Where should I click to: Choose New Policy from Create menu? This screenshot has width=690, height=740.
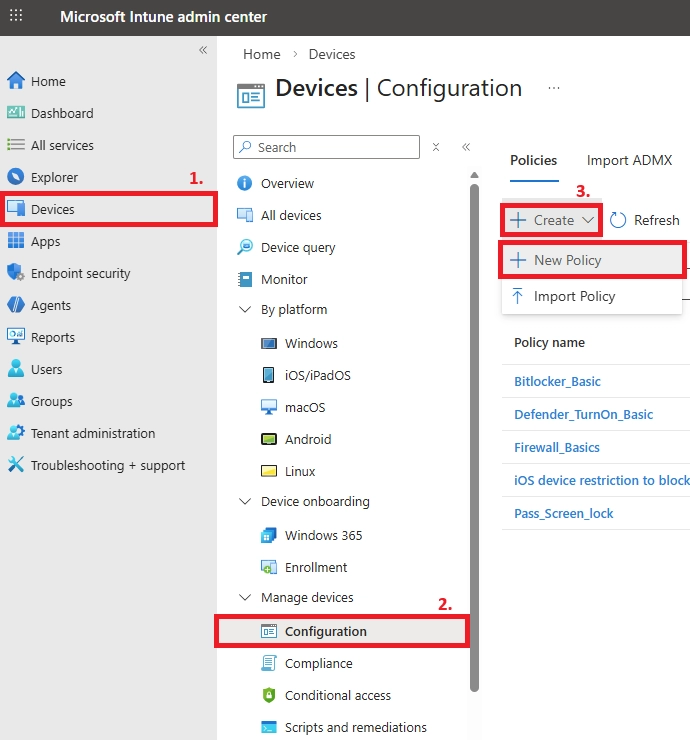click(592, 260)
